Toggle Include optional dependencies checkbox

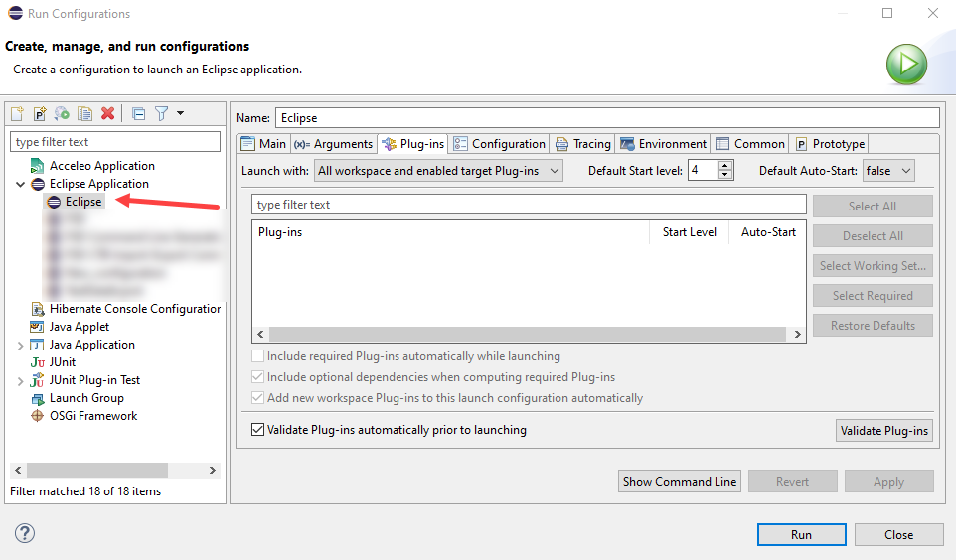[x=258, y=377]
